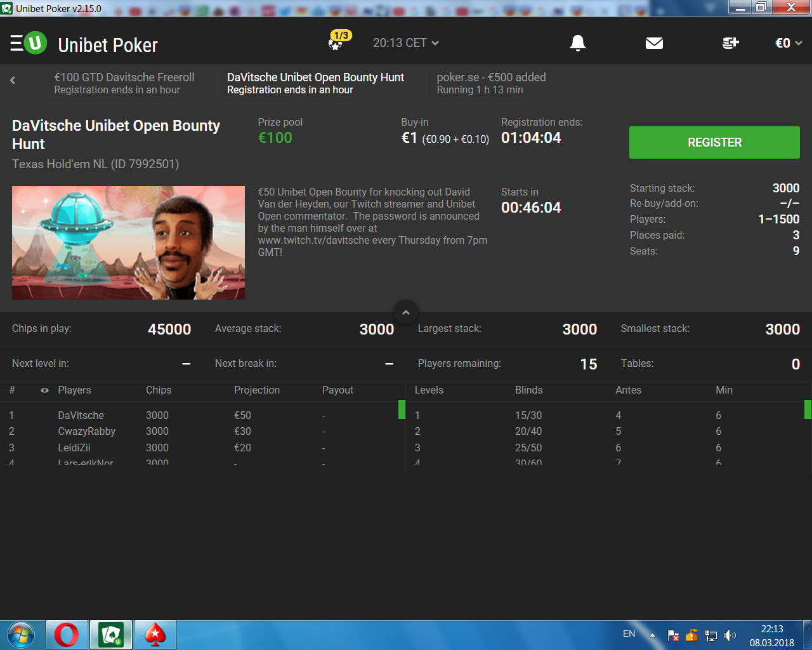Click blinds 25/50 in level 3
This screenshot has width=812, height=650.
click(528, 448)
